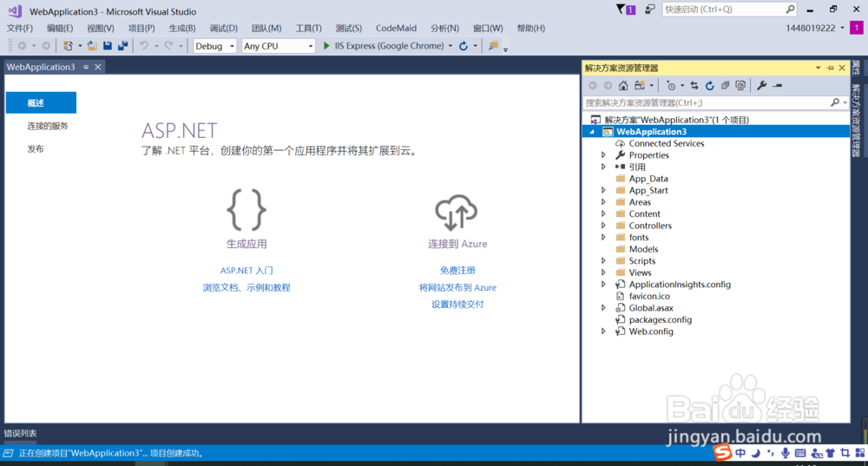
Task: Click the Refresh icon in Solution Explorer
Action: [710, 85]
